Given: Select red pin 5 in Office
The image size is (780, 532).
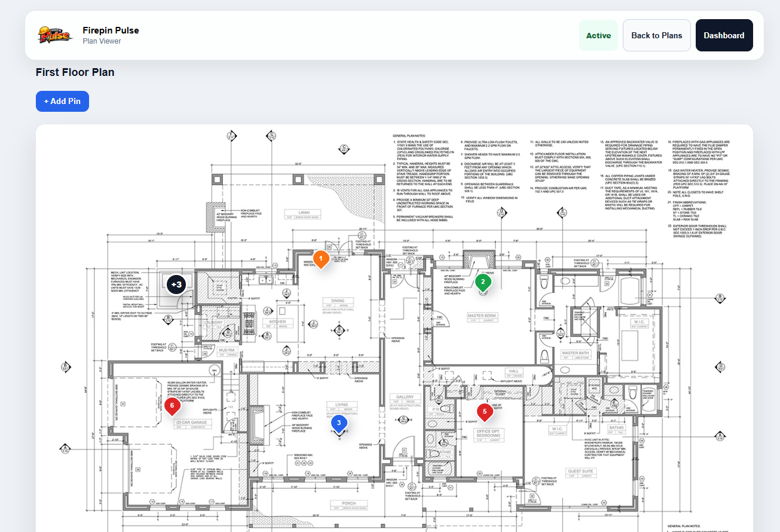Looking at the screenshot, I should [x=484, y=412].
